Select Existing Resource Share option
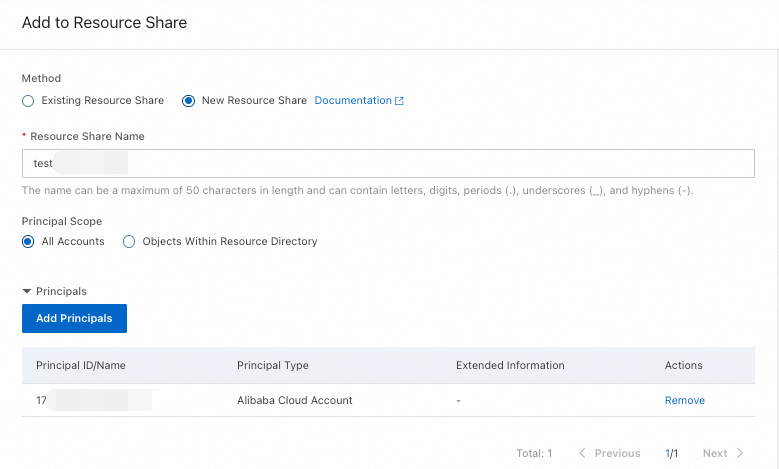Screen dimensions: 779x469 point(28,101)
